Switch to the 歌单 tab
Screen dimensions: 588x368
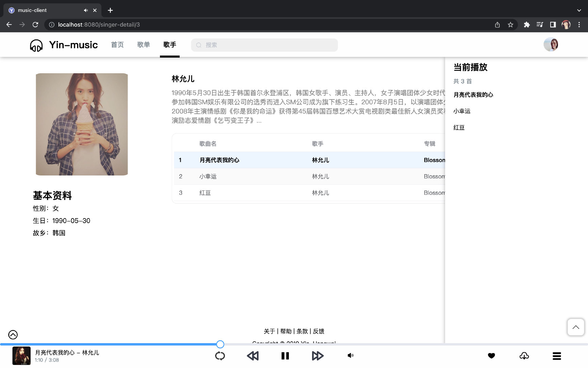click(144, 45)
